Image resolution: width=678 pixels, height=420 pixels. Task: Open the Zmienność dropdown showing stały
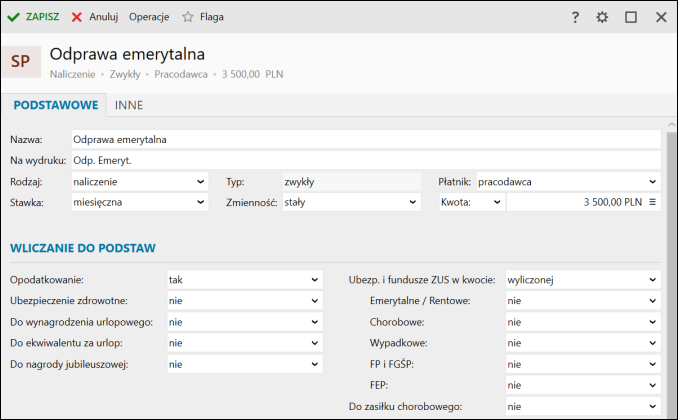coord(352,202)
